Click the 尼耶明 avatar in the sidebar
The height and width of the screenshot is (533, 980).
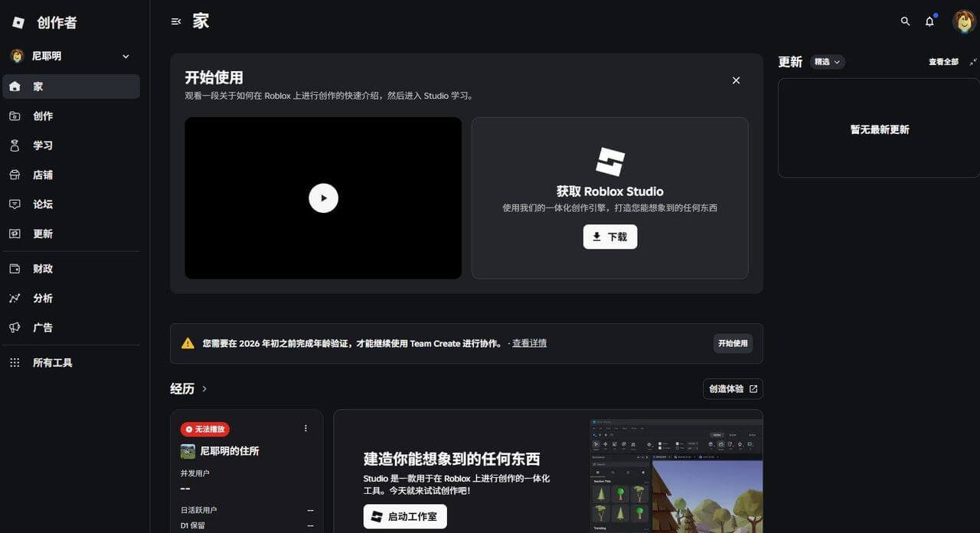point(17,56)
